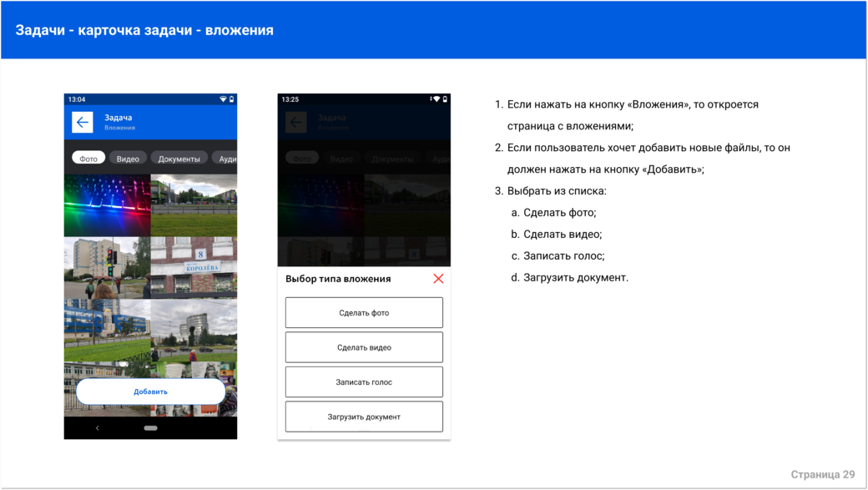868x490 pixels.
Task: Click the list item a. Сделать фото;
Action: click(x=553, y=213)
